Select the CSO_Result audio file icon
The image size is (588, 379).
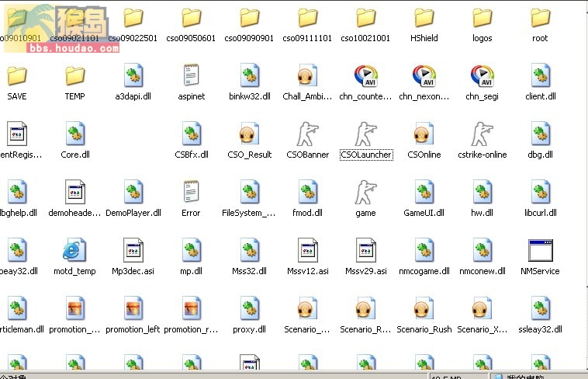point(249,134)
